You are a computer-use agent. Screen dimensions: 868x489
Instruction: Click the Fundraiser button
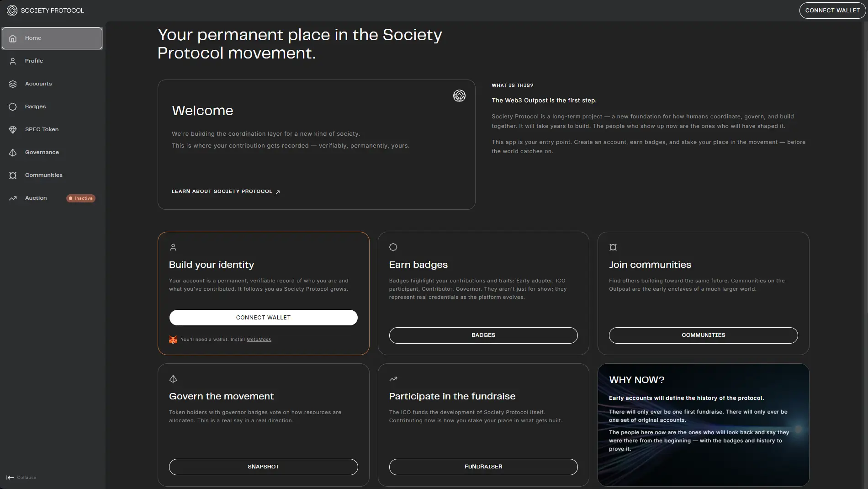tap(483, 467)
